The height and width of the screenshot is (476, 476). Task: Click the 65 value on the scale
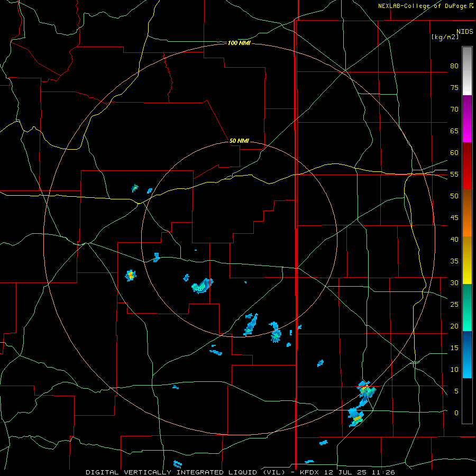coord(454,131)
